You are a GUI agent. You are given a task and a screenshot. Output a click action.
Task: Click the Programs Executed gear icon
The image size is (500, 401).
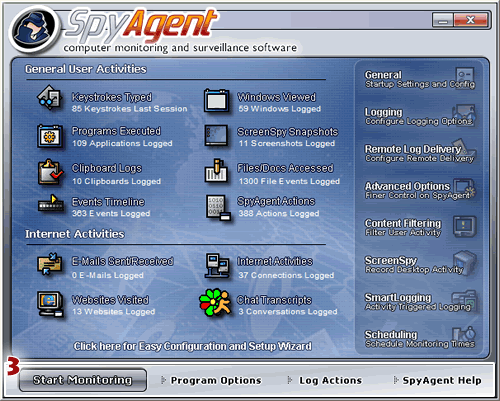(50, 136)
